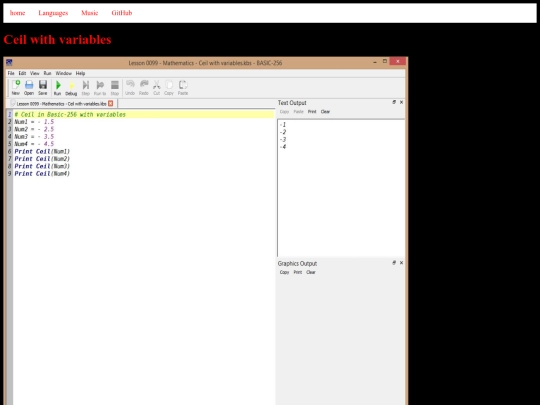Undock the Text Output panel
Screen dimensions: 540x405
point(394,102)
